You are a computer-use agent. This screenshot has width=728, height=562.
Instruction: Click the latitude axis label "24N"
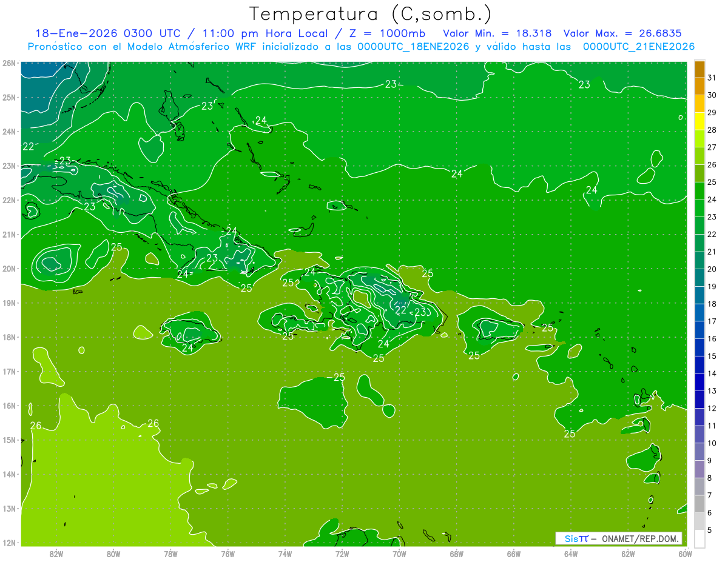point(9,132)
